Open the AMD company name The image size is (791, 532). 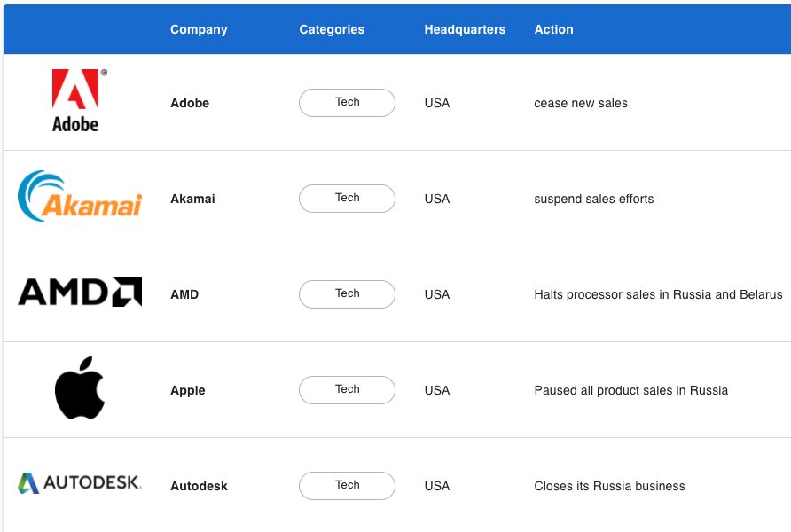[x=184, y=294]
